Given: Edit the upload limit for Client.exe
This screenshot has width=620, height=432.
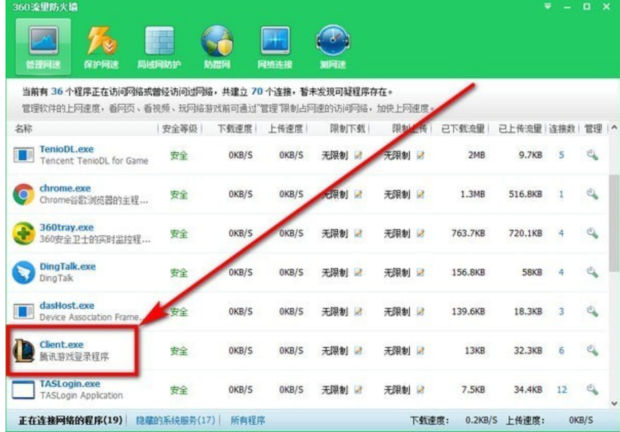Looking at the screenshot, I should coord(420,351).
